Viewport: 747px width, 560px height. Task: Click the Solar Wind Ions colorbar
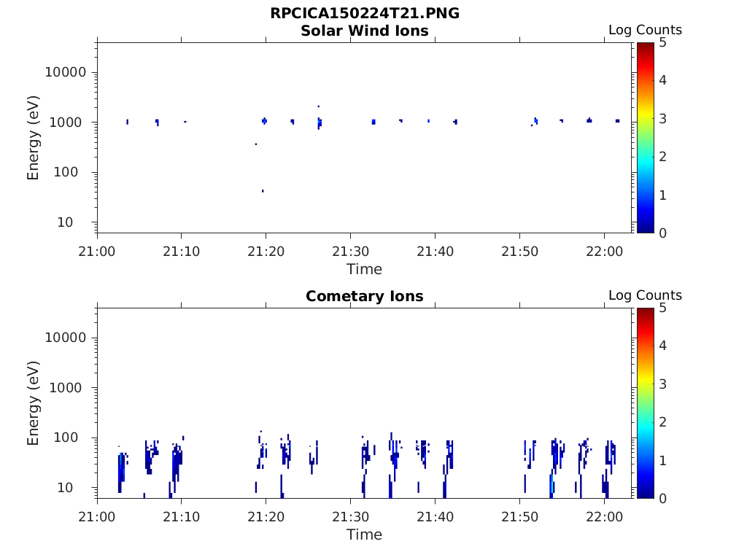[645, 138]
